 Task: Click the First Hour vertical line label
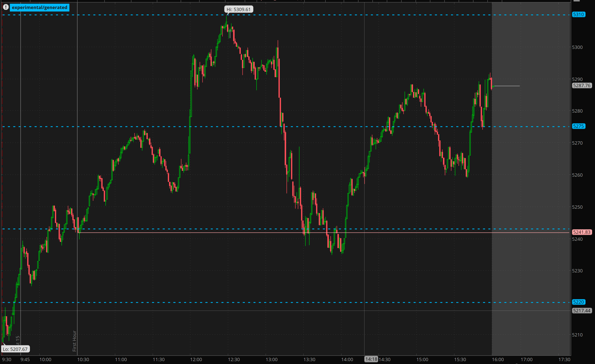point(74,341)
